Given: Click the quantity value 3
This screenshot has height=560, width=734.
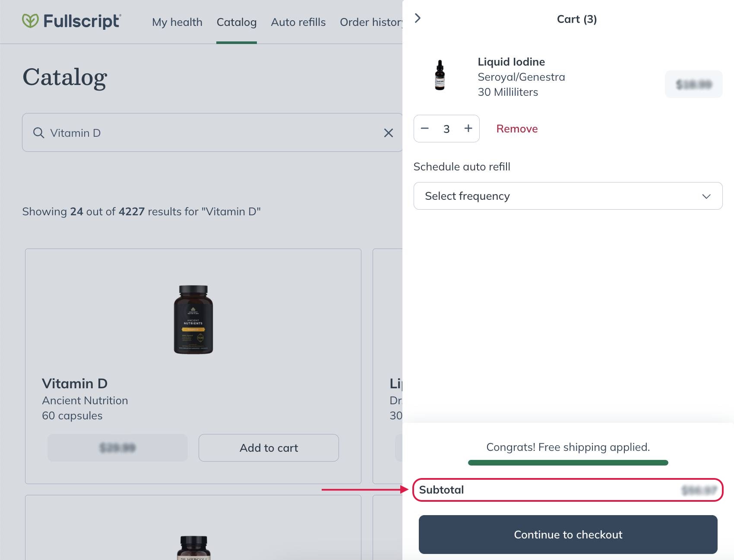Looking at the screenshot, I should (446, 129).
